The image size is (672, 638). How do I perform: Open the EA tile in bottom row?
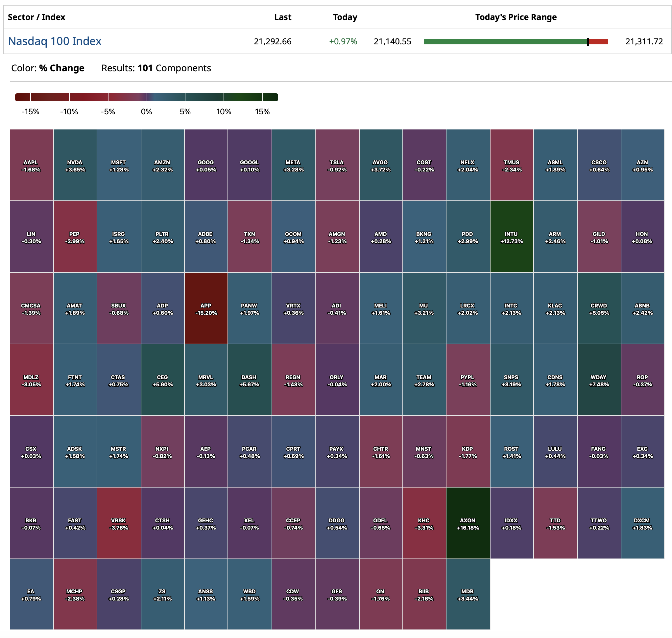pos(31,594)
